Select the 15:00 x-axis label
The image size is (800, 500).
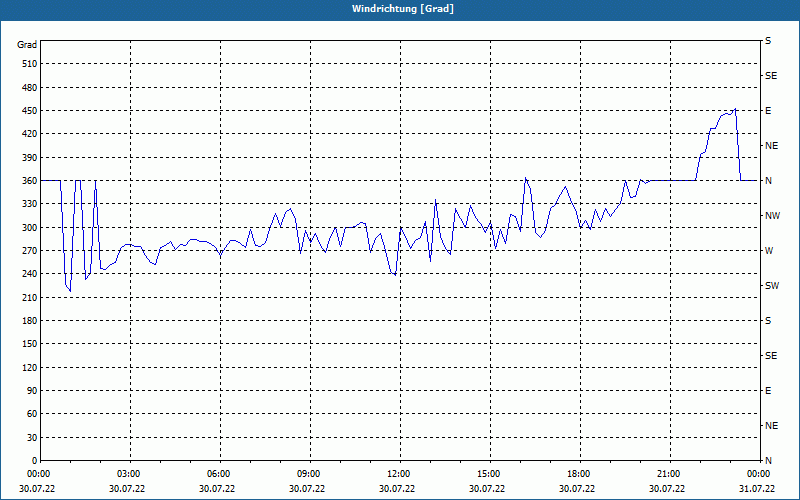(x=487, y=474)
